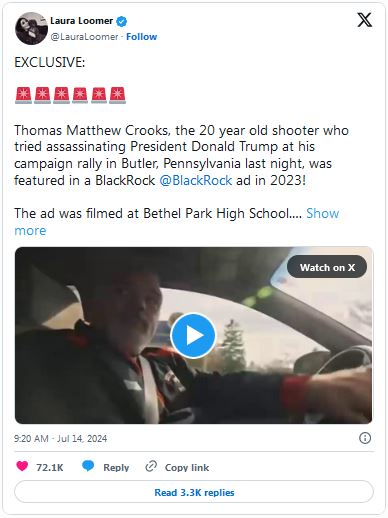
Task: Like the tweet with the heart icon
Action: point(22,466)
